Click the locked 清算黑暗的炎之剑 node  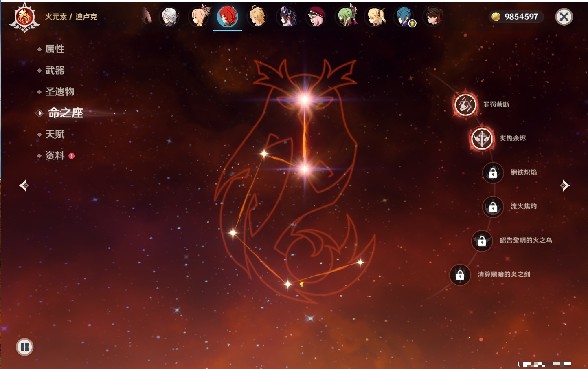[460, 275]
